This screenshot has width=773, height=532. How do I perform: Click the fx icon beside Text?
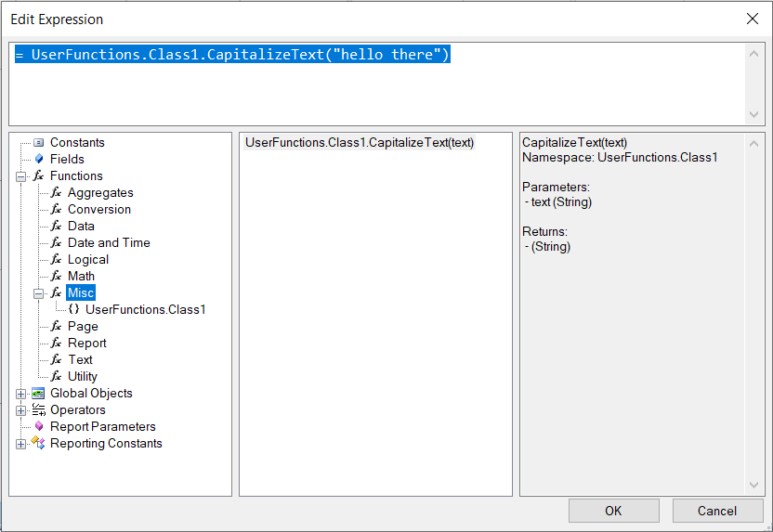pos(56,359)
